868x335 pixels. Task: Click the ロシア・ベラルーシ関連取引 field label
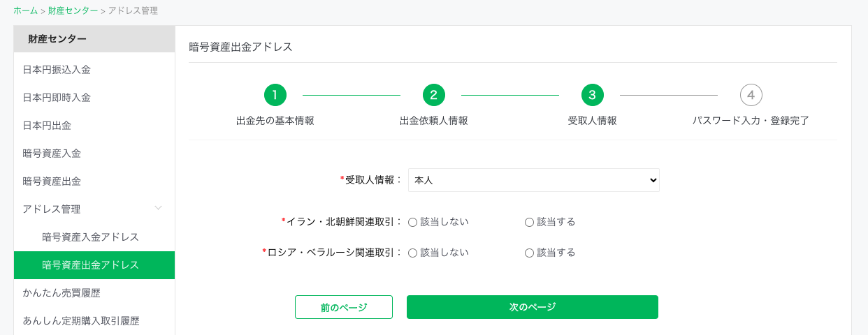click(333, 253)
